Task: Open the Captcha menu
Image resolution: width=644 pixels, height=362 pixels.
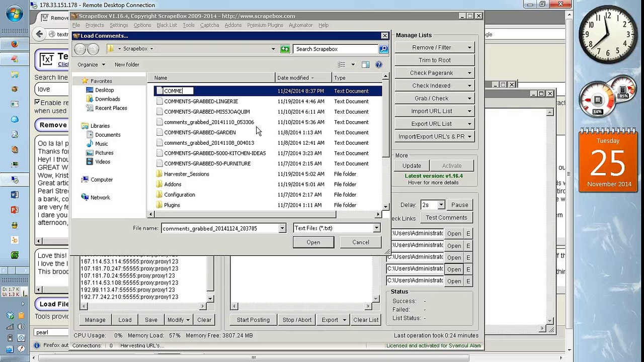Action: pyautogui.click(x=209, y=25)
